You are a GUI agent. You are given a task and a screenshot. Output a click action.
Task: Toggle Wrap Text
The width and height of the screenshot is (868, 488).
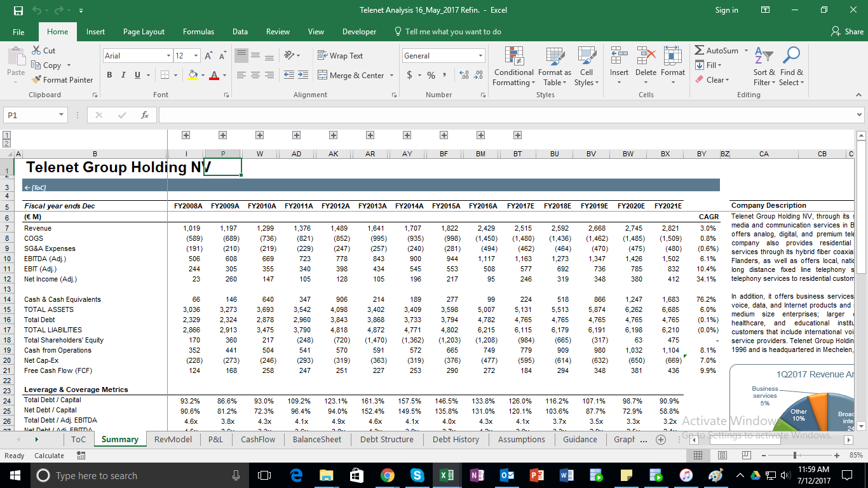[341, 56]
